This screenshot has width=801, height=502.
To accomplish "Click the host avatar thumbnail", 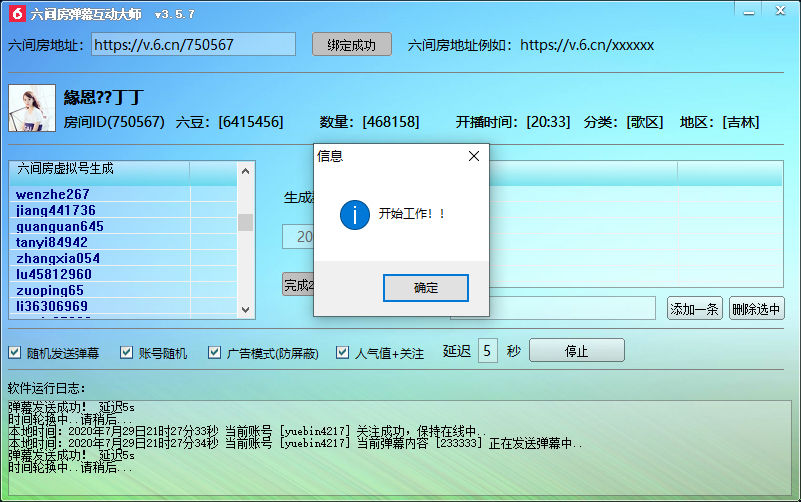I will [x=32, y=108].
